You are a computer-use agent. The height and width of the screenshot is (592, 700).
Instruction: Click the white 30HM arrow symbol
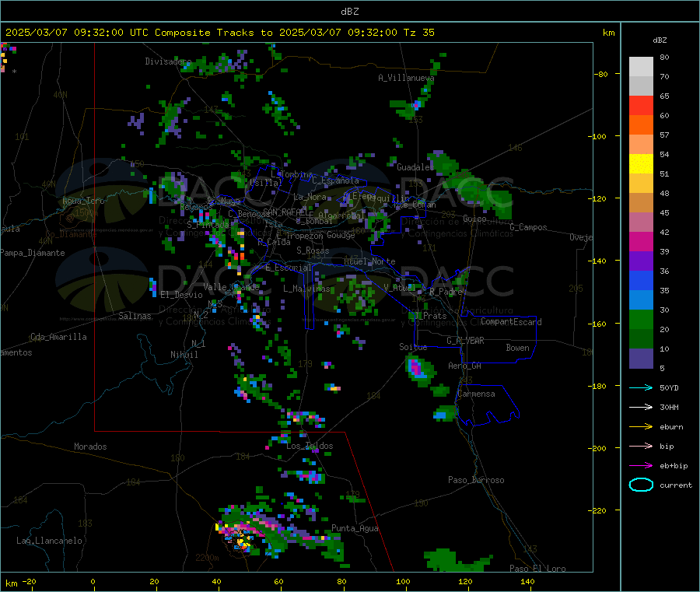[x=641, y=407]
